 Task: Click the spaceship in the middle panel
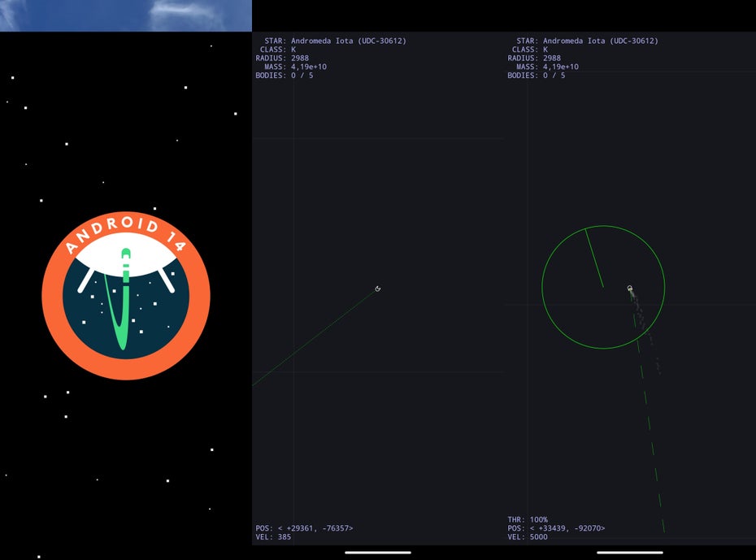[x=377, y=289]
